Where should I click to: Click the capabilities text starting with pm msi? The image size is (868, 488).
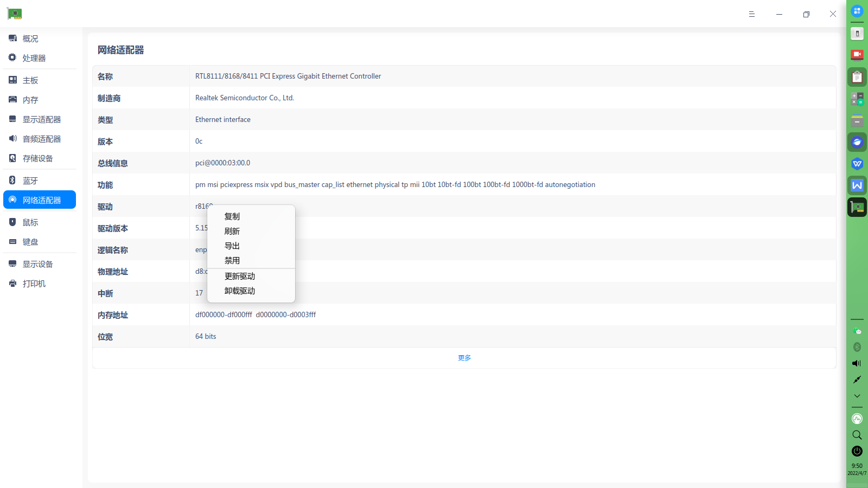(x=395, y=184)
